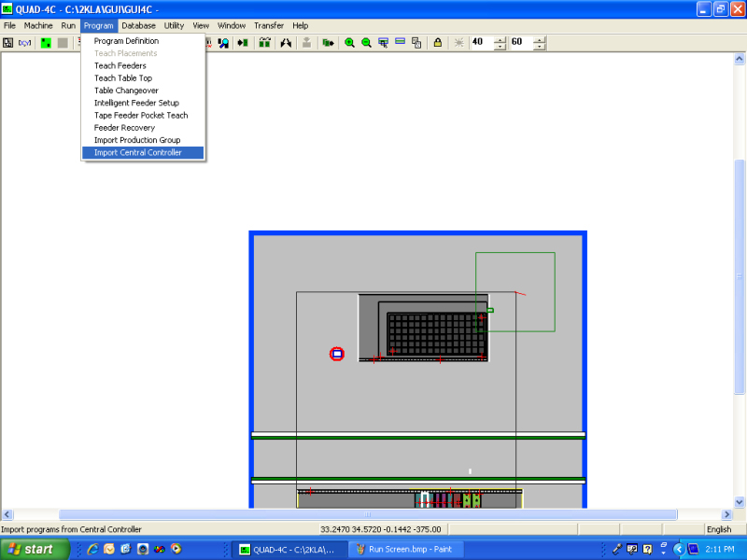This screenshot has width=747, height=560.
Task: Click the taskbar clock showing 2:11 PM
Action: coord(720,549)
